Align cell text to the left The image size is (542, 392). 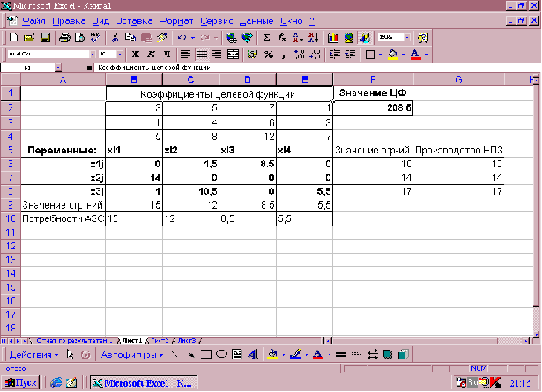(186, 55)
